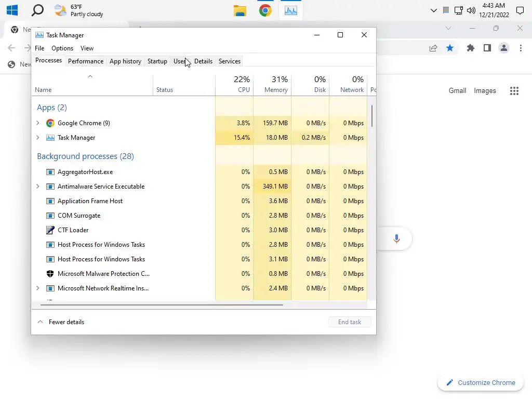Open taskbar Search magnifier
The image size is (532, 399).
pyautogui.click(x=37, y=10)
